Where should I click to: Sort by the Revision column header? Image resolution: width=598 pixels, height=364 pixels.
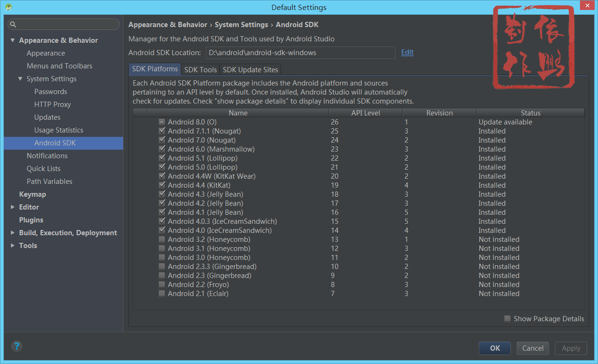(x=440, y=113)
